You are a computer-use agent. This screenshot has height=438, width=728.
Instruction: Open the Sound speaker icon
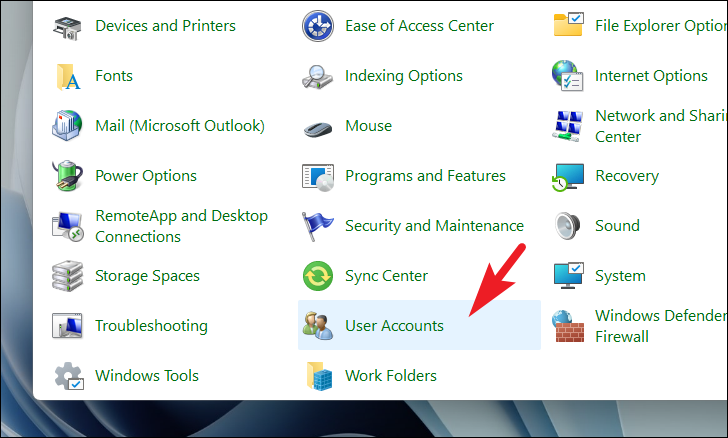tap(568, 226)
